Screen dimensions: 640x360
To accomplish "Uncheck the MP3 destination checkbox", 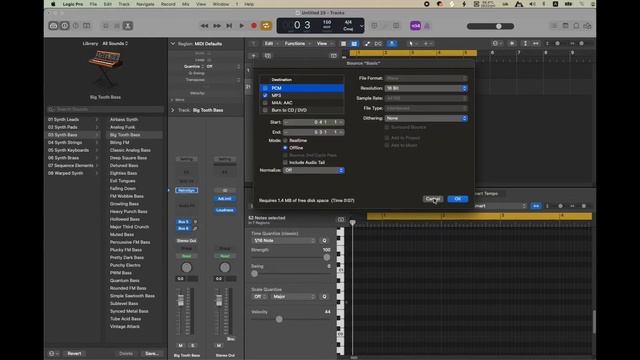I will [x=265, y=96].
